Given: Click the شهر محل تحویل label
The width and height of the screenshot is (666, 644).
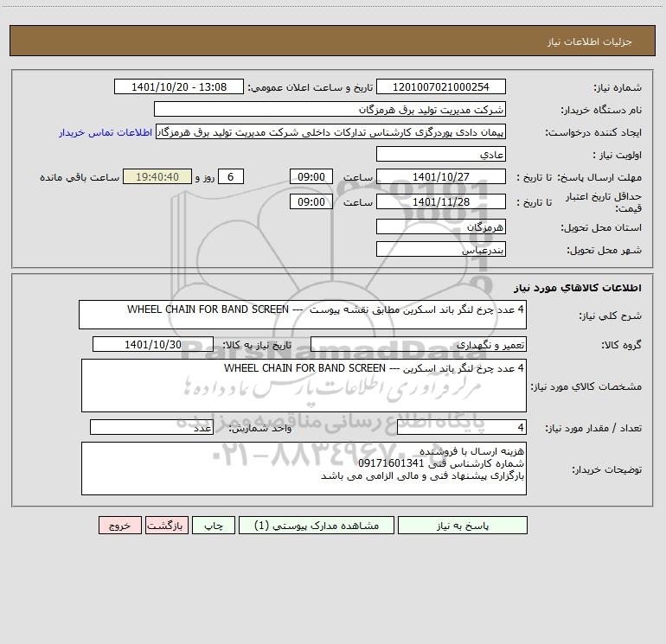Looking at the screenshot, I should (605, 251).
